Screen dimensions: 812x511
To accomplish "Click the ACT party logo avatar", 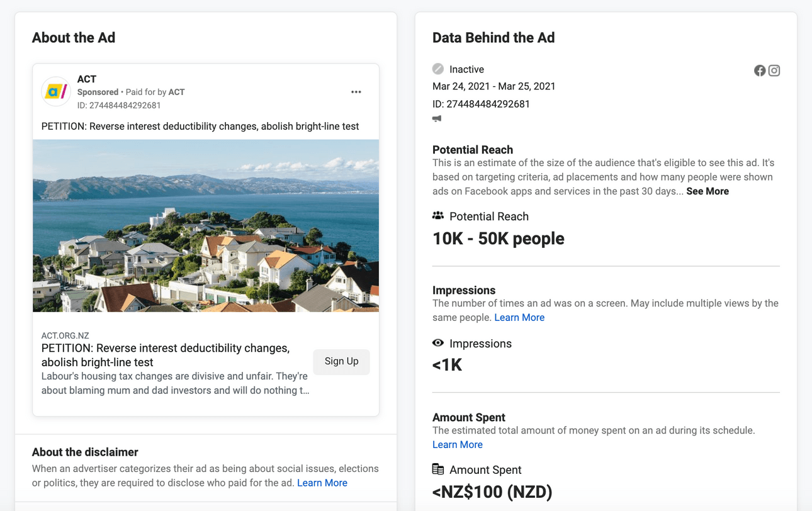I will pos(55,92).
